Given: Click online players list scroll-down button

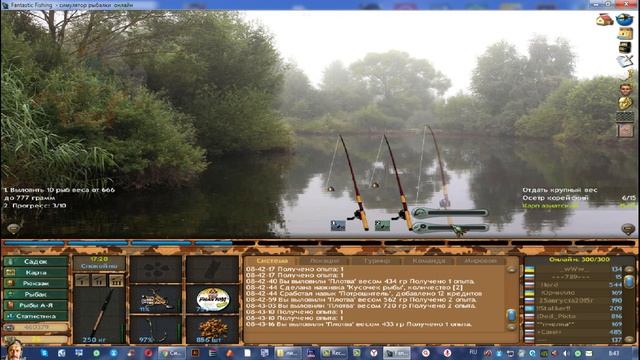Looking at the screenshot, I should pos(629,339).
